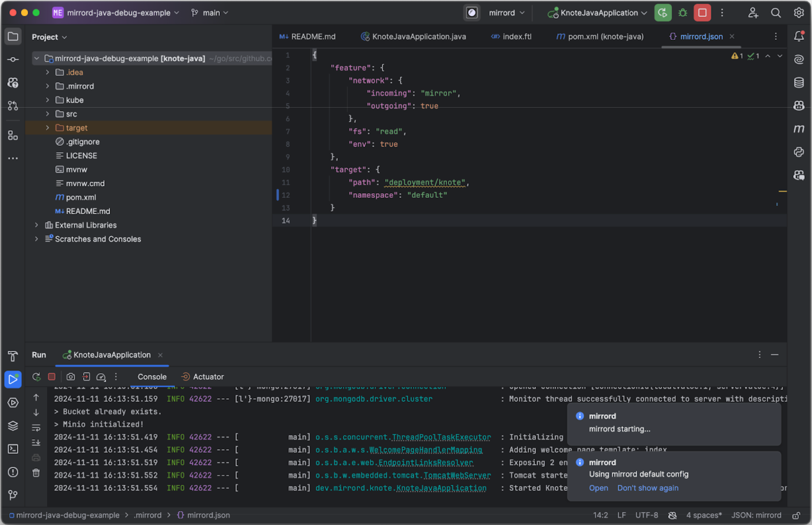Image resolution: width=812 pixels, height=525 pixels.
Task: Open the README.md file in the project tree
Action: point(88,211)
